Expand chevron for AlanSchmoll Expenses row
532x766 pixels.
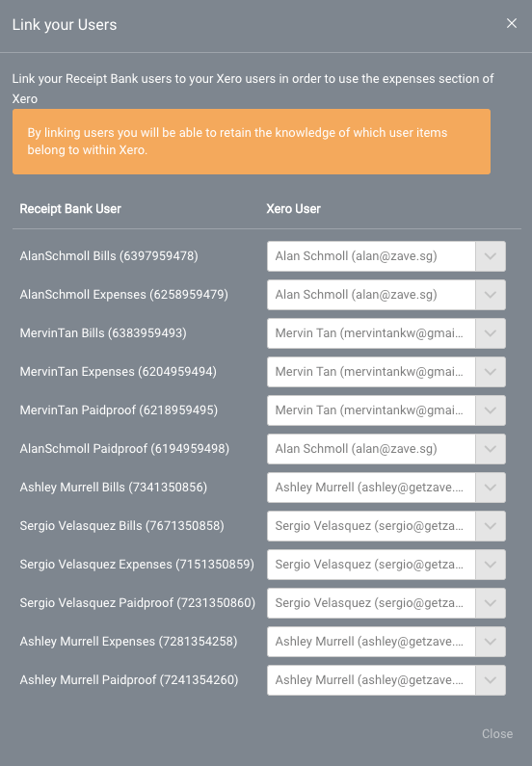(x=491, y=295)
